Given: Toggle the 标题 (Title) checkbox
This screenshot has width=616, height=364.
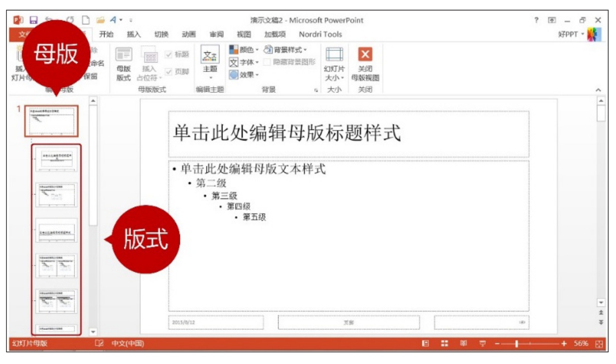Looking at the screenshot, I should click(x=177, y=54).
